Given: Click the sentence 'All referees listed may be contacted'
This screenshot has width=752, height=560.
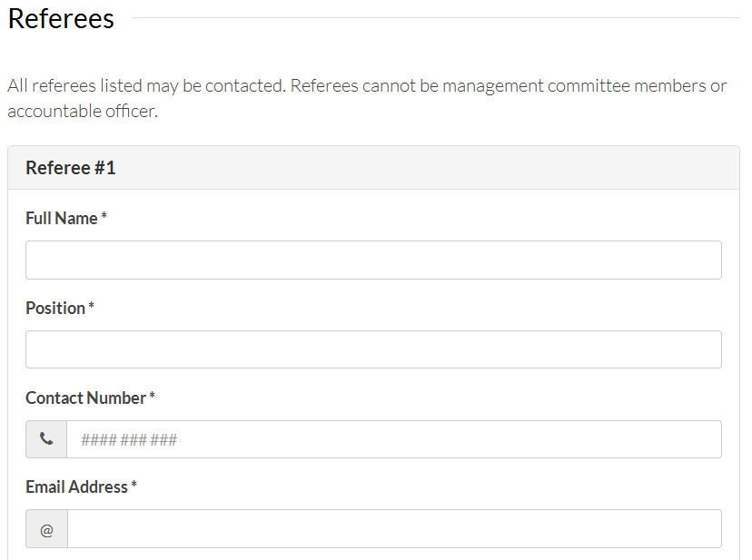Looking at the screenshot, I should [147, 86].
